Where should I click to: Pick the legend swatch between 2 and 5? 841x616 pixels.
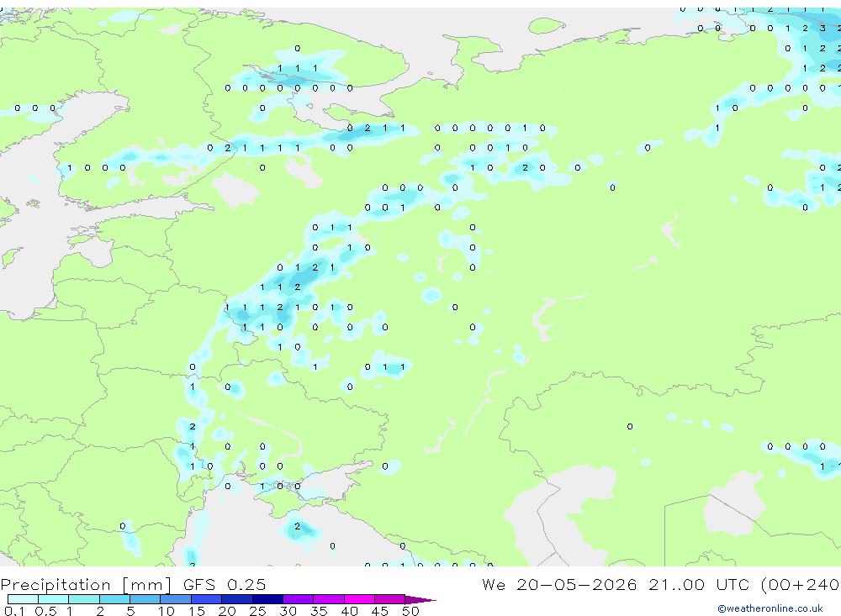click(x=114, y=599)
